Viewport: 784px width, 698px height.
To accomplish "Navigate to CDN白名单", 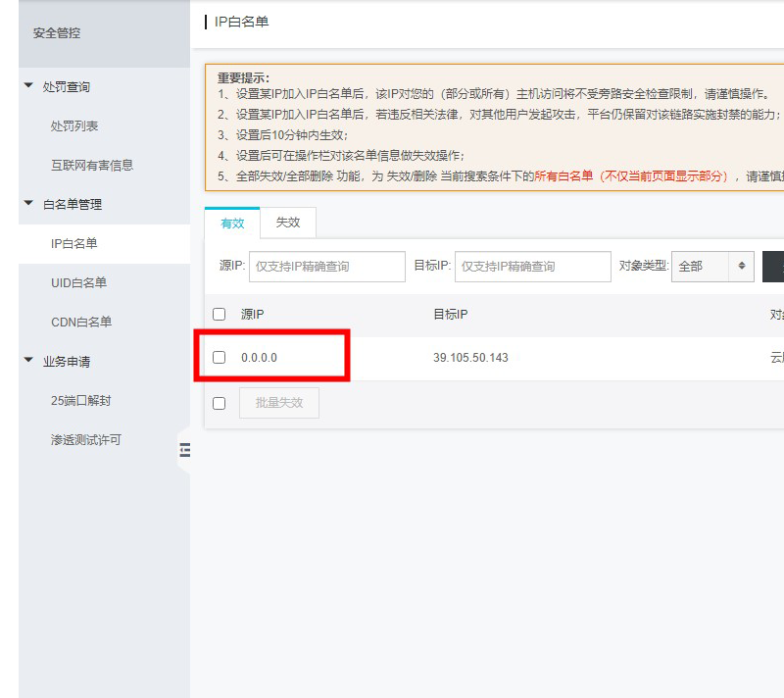I will point(81,323).
